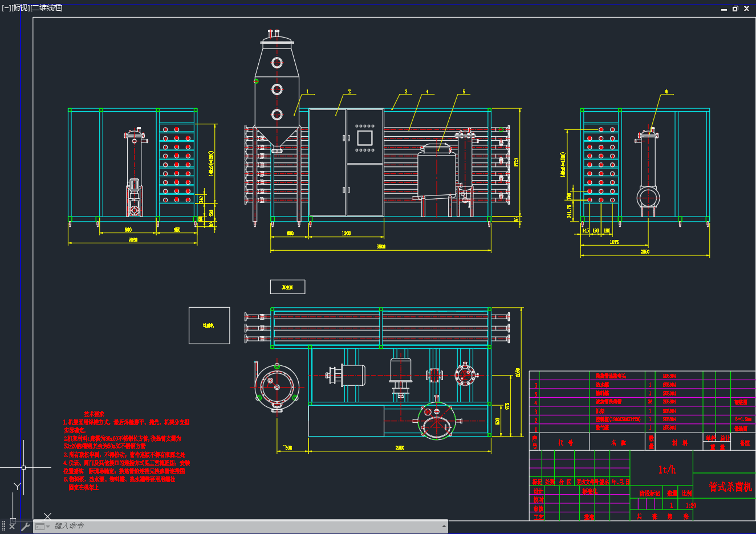Select the 975 dimension in plan view

click(507, 406)
